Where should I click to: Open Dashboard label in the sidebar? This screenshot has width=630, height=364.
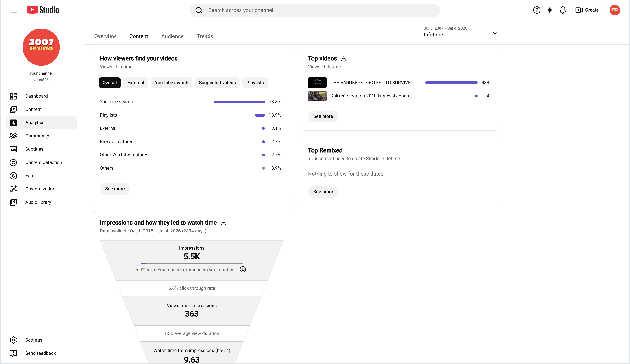(36, 96)
